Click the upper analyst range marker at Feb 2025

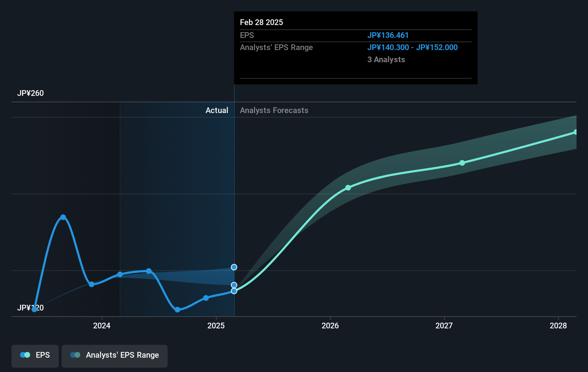(x=234, y=267)
